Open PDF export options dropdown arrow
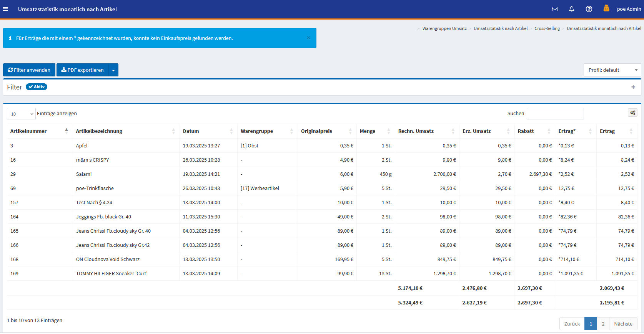The width and height of the screenshot is (644, 334). pyautogui.click(x=113, y=70)
